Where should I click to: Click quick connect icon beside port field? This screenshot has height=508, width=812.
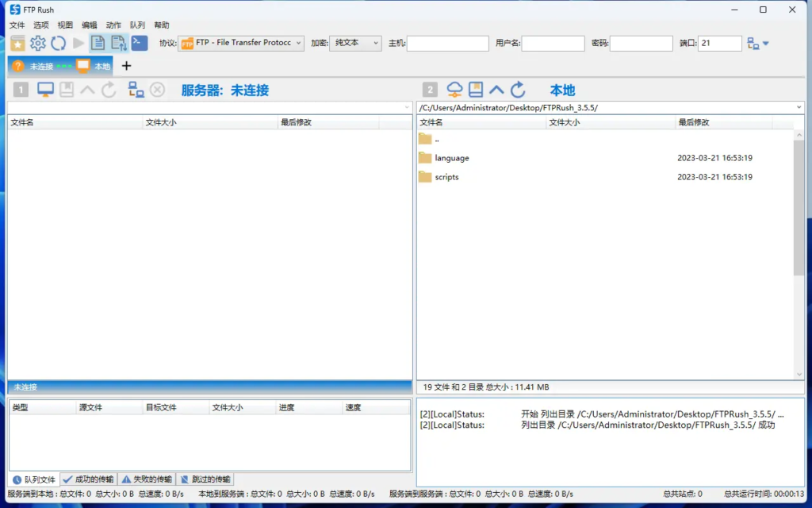[753, 44]
